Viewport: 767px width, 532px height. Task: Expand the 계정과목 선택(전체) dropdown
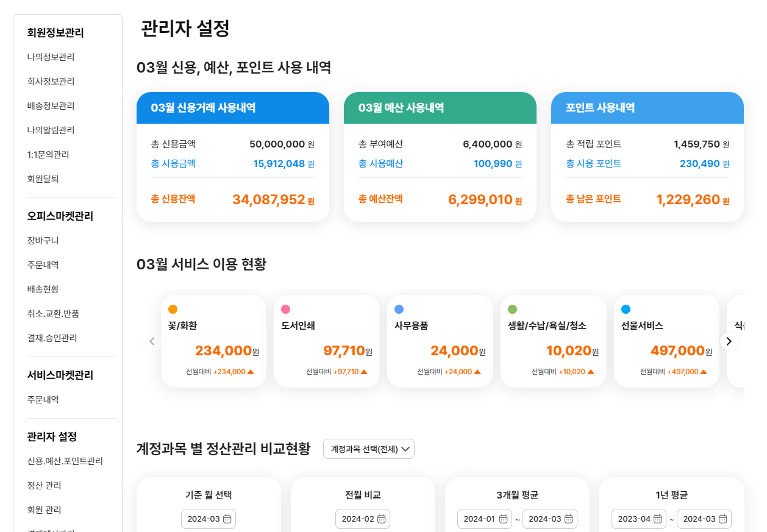(369, 449)
